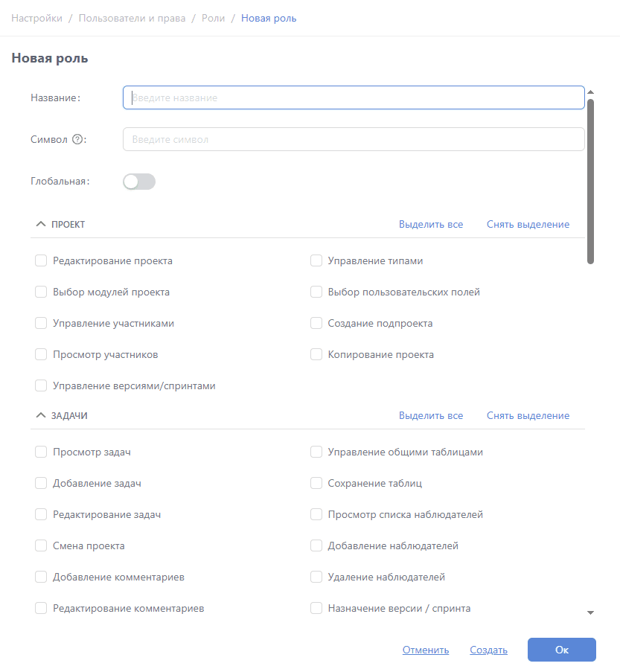Click the scrollbar down arrow
This screenshot has height=672, width=620.
pos(590,613)
